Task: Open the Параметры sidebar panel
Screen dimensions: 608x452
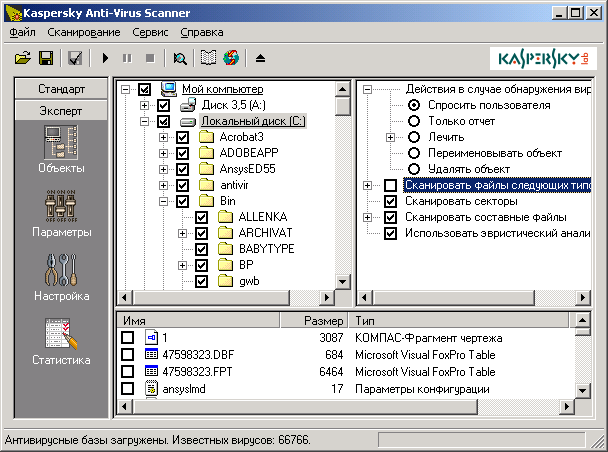Action: tap(61, 213)
